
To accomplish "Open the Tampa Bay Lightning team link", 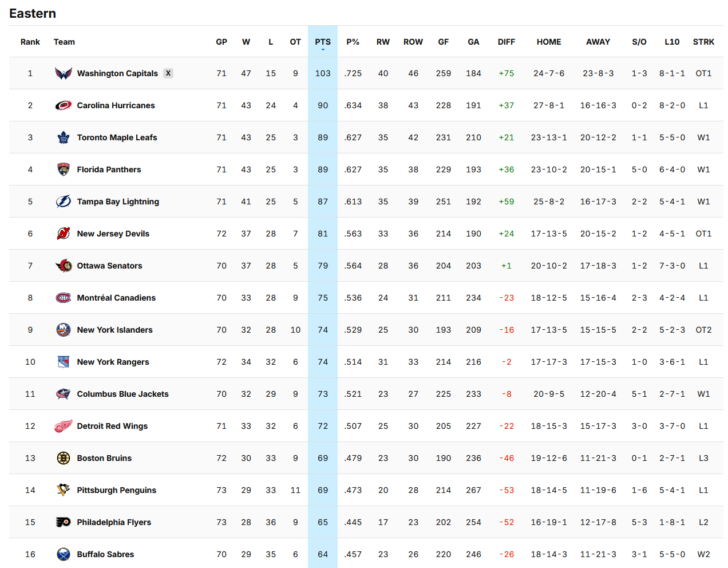I will pyautogui.click(x=118, y=202).
